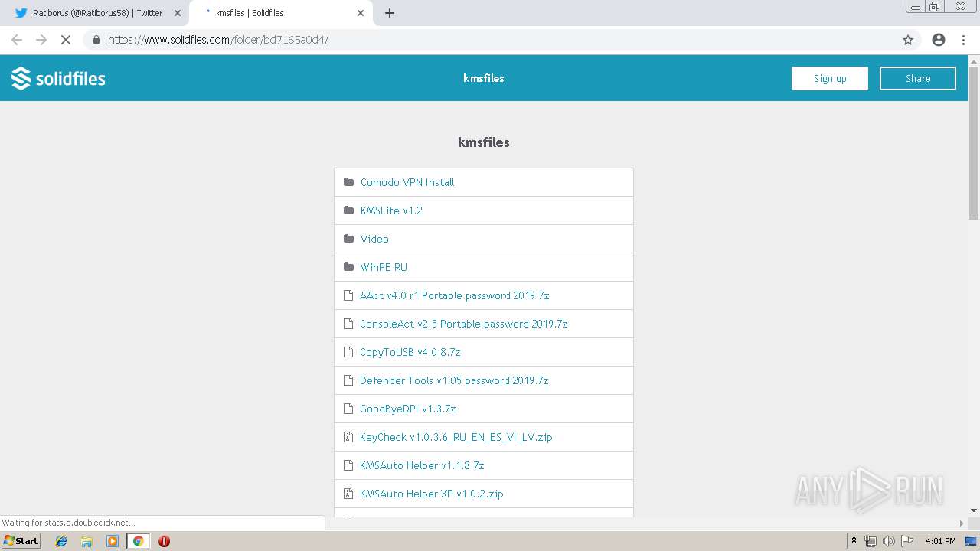Click the Sign up button

click(830, 78)
